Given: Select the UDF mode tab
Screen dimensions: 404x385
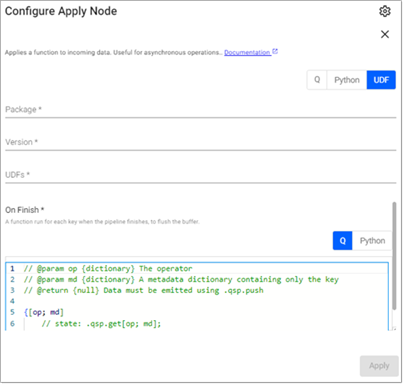Looking at the screenshot, I should 381,80.
